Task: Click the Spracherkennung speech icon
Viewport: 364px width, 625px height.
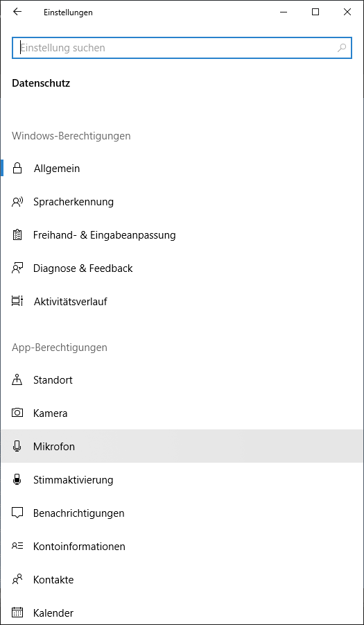Action: pos(17,202)
